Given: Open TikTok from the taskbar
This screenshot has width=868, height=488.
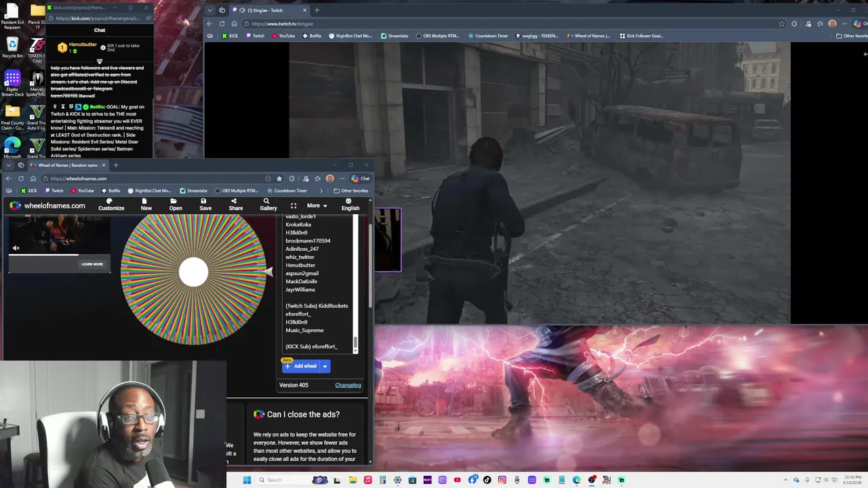Looking at the screenshot, I should (x=487, y=480).
